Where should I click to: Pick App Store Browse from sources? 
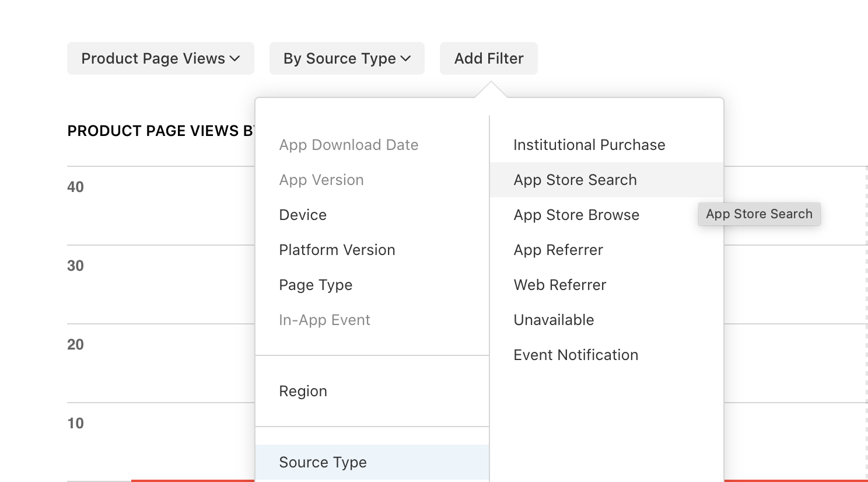[x=576, y=215]
